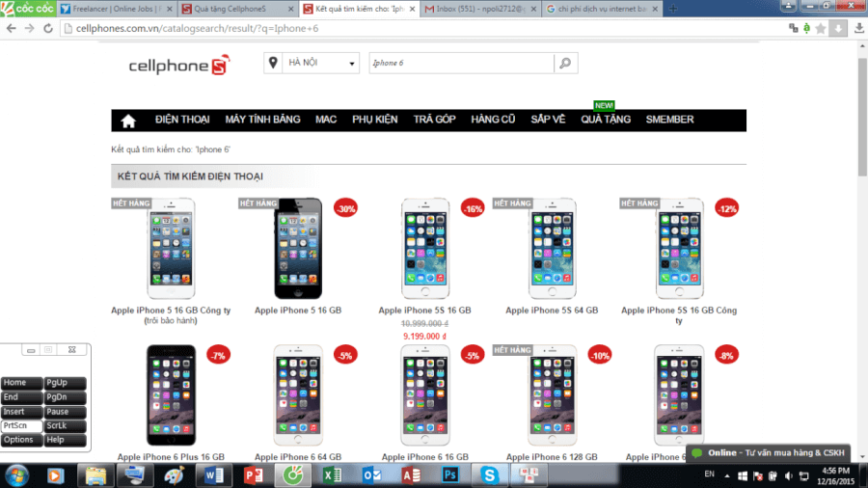This screenshot has width=868, height=488.
Task: Click iPhone 5 16 GB Công ty thumbnail
Action: (171, 249)
